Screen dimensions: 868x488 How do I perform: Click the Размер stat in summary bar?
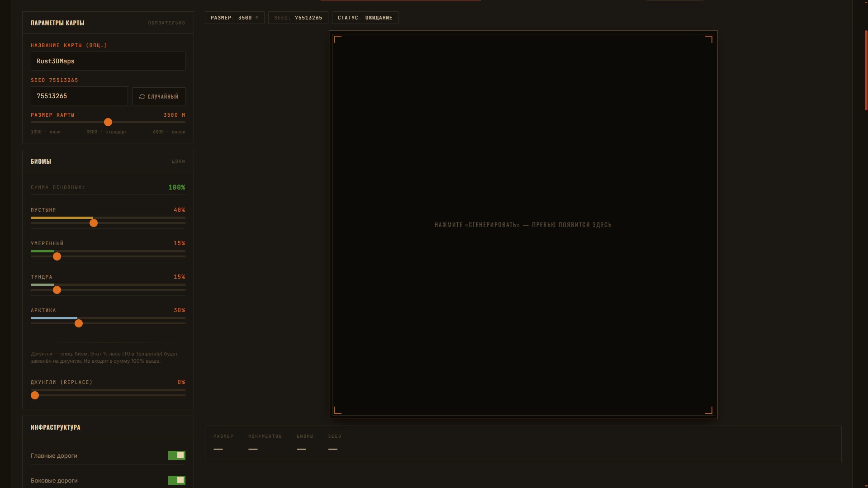223,442
